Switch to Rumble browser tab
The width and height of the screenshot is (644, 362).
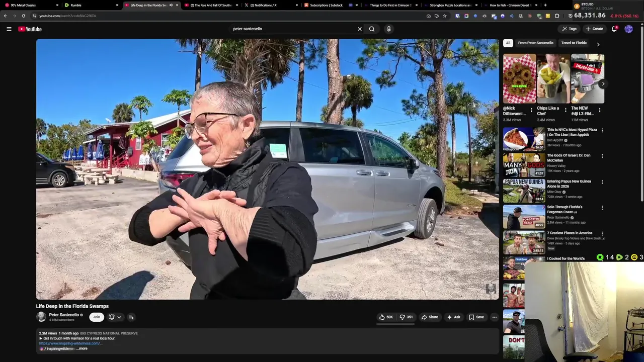click(91, 5)
